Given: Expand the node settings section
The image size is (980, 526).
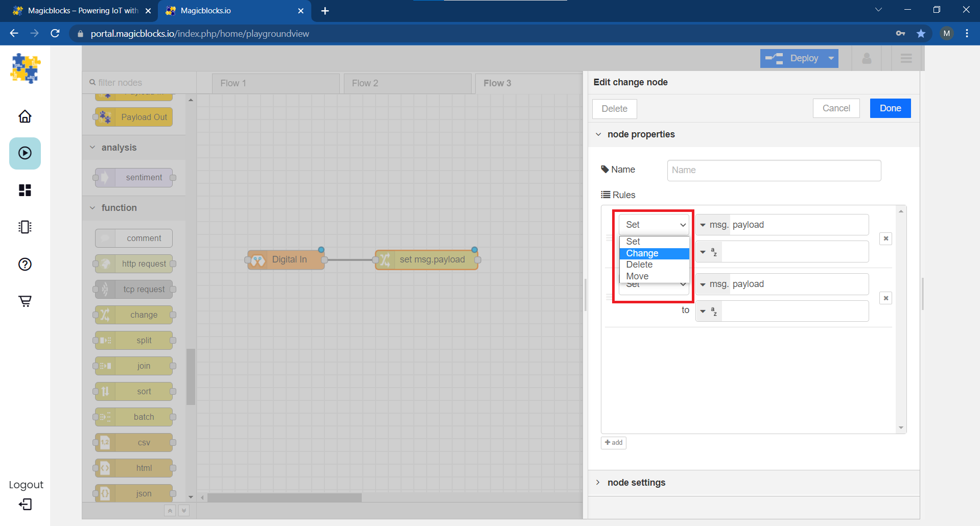Looking at the screenshot, I should 598,483.
